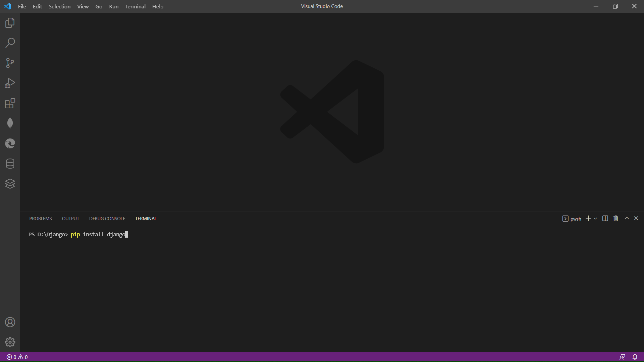The image size is (644, 362).
Task: Open the Search view in the sidebar
Action: click(10, 43)
